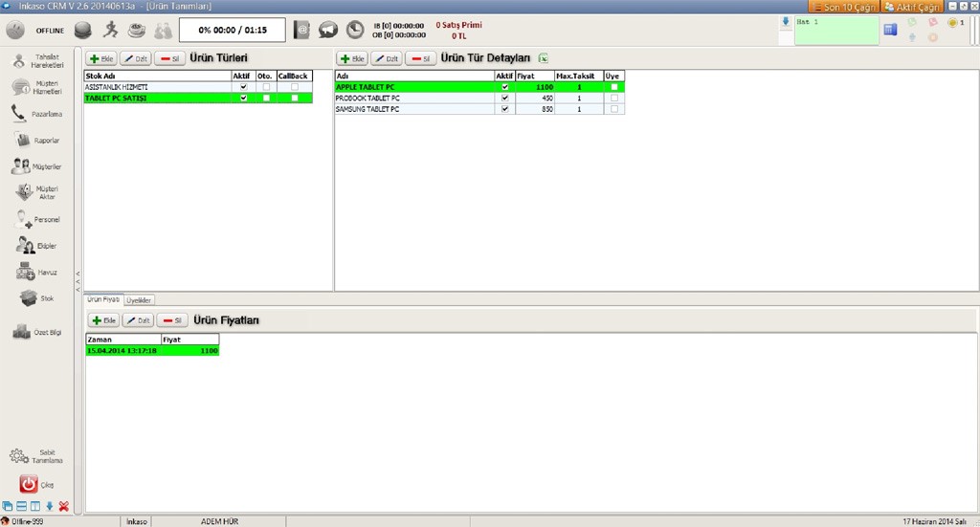The image size is (980, 527).
Task: Click the blue down arrow beside Hat 1
Action: (786, 21)
